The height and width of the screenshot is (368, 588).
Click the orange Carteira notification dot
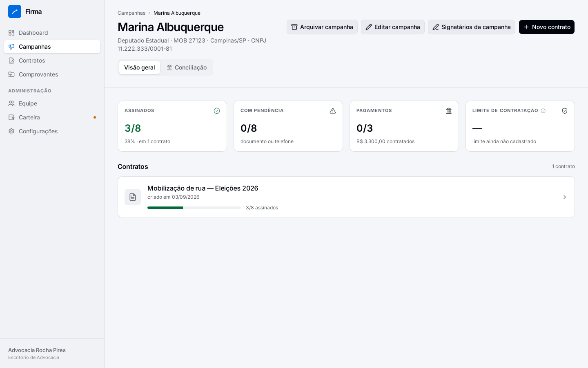coord(95,117)
